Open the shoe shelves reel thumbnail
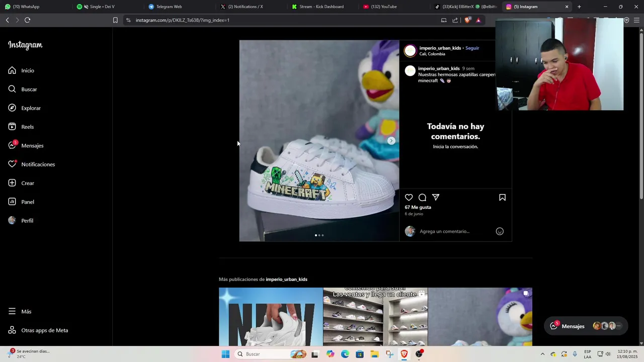This screenshot has height=362, width=644. [375, 317]
